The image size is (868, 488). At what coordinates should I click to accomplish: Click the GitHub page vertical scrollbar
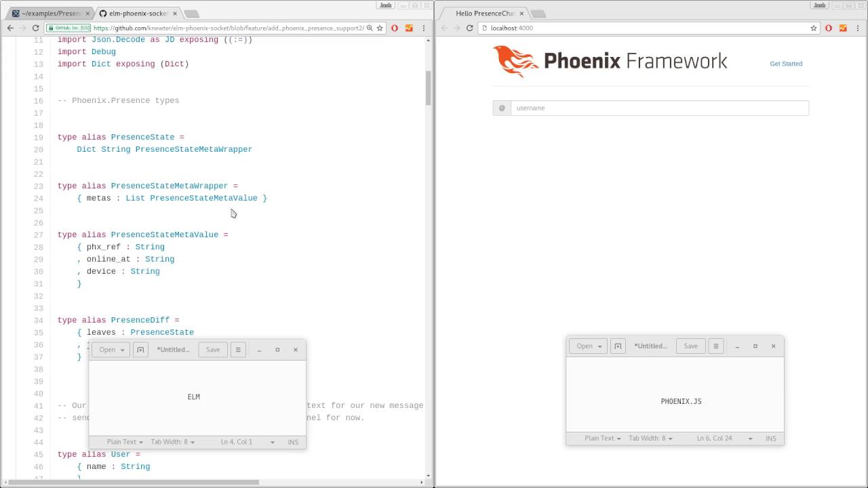point(429,88)
